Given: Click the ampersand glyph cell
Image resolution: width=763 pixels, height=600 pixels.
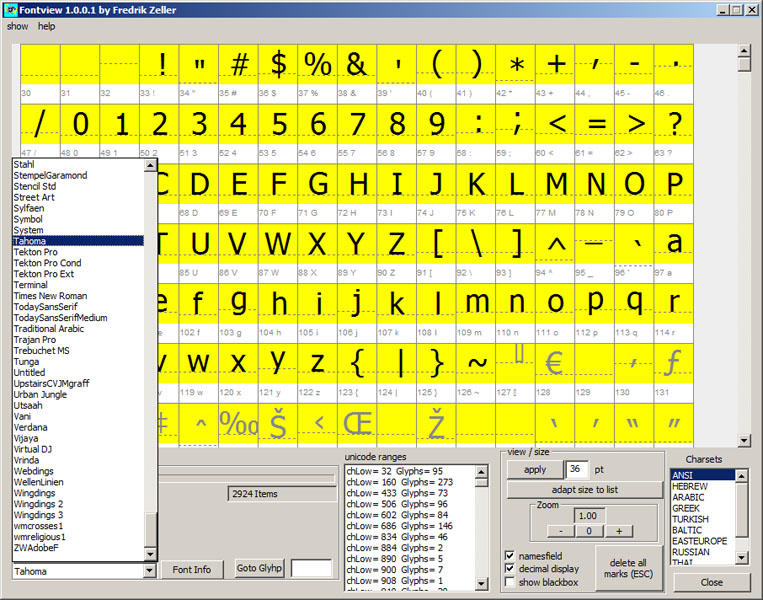Looking at the screenshot, I should coord(357,64).
